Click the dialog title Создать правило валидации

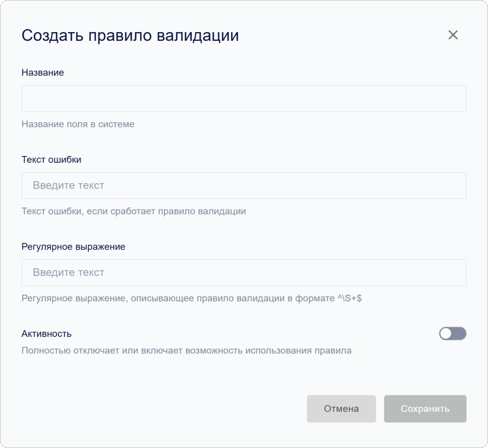coord(130,35)
